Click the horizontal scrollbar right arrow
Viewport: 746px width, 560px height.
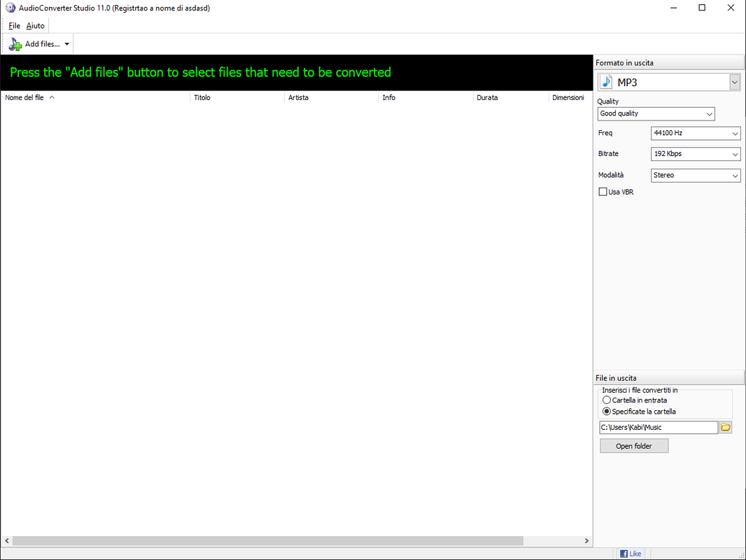point(586,541)
